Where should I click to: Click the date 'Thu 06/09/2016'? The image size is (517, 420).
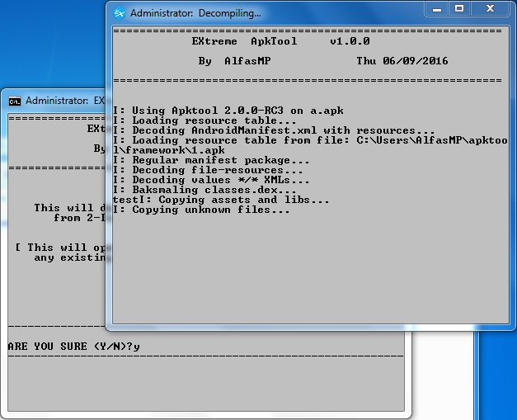coord(402,61)
